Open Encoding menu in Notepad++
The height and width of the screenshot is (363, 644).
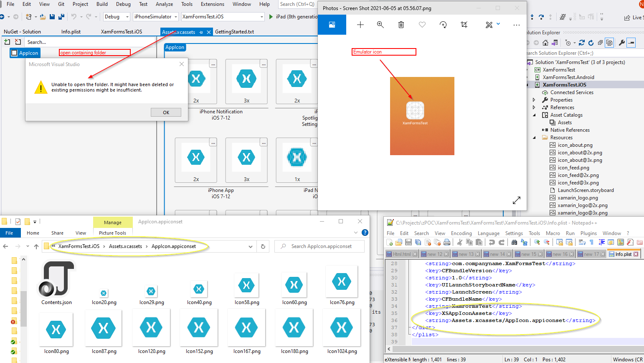461,233
